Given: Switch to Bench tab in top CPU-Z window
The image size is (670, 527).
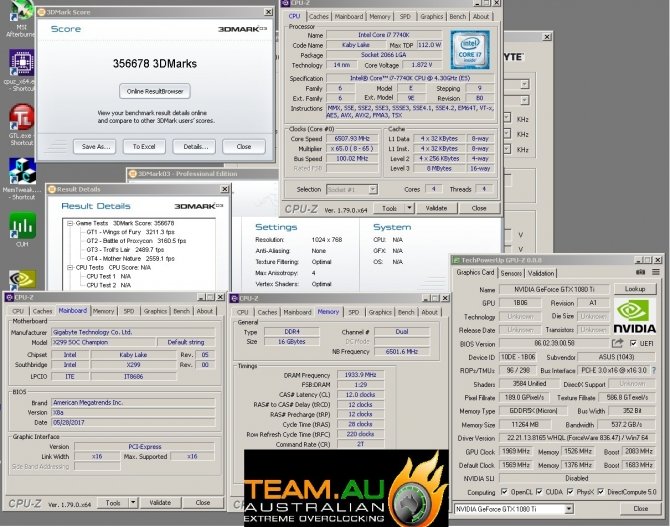Looking at the screenshot, I should 458,16.
